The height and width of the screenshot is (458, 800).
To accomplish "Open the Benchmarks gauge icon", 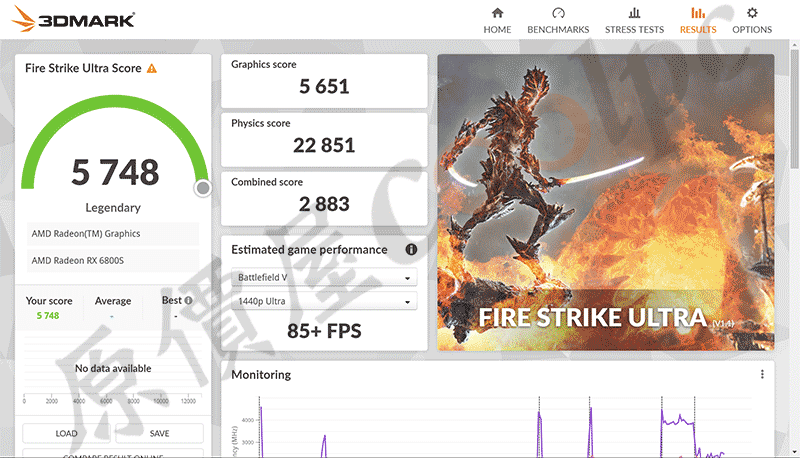I will pyautogui.click(x=558, y=13).
